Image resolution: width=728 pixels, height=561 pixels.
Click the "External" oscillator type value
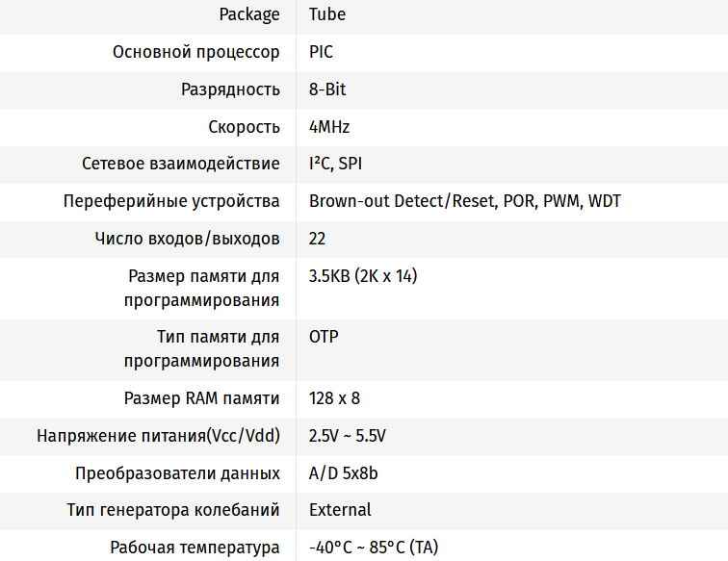[340, 510]
